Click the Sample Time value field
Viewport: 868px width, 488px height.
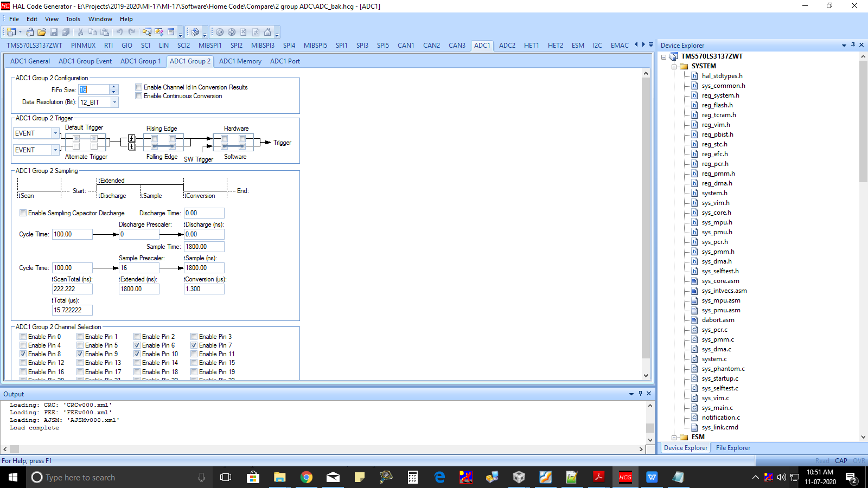(204, 247)
